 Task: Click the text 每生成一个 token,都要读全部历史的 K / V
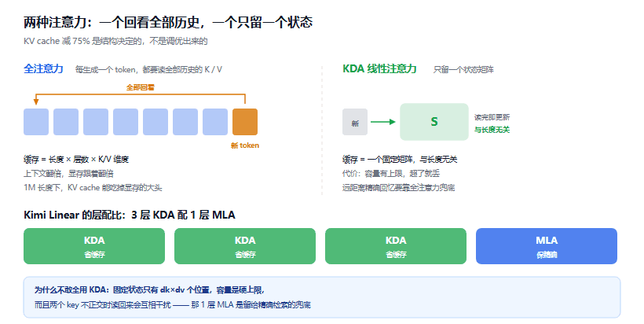pyautogui.click(x=148, y=69)
